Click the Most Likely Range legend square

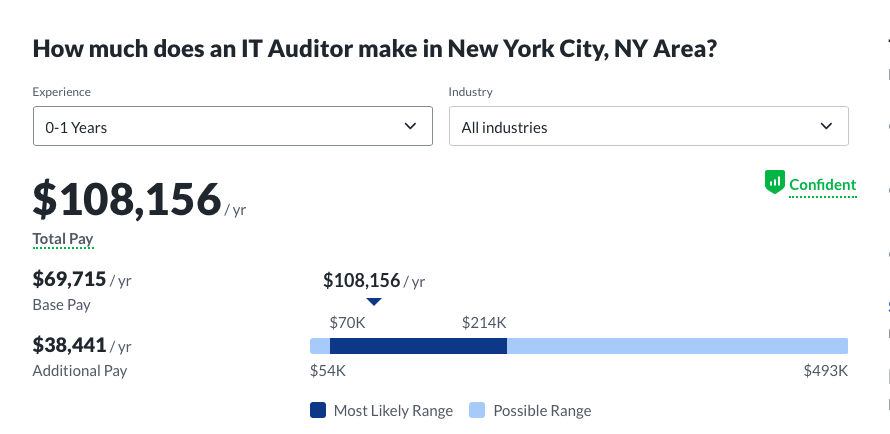click(318, 410)
